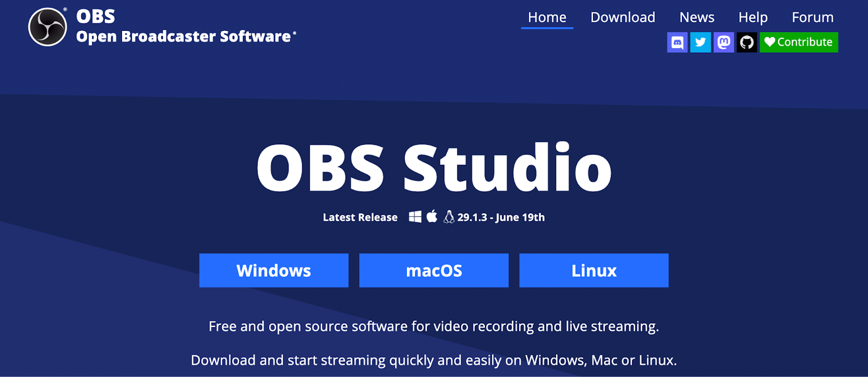The height and width of the screenshot is (377, 868).
Task: Open the Twitter bird icon
Action: click(700, 42)
